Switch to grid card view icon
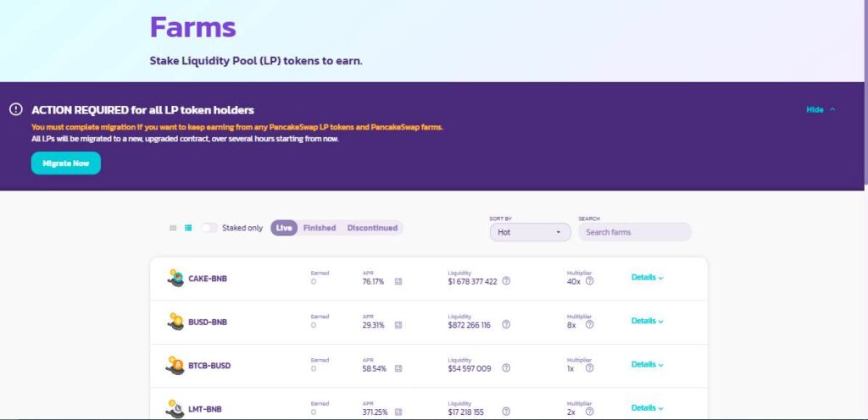This screenshot has height=420, width=868. point(173,228)
